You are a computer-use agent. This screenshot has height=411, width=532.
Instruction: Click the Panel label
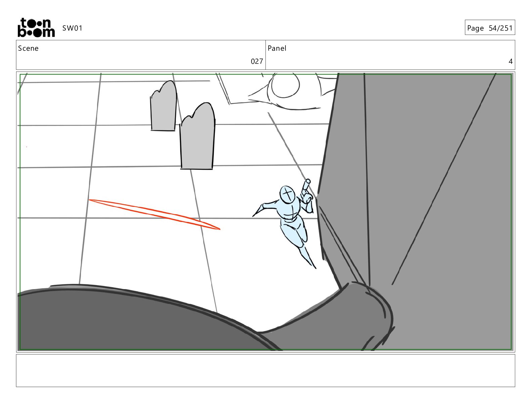pos(277,48)
